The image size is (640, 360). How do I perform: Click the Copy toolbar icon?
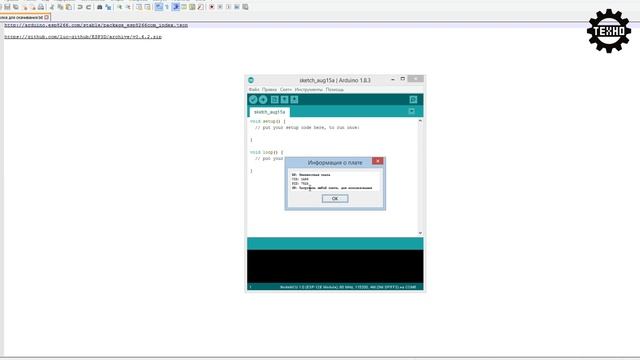tap(60, 7)
